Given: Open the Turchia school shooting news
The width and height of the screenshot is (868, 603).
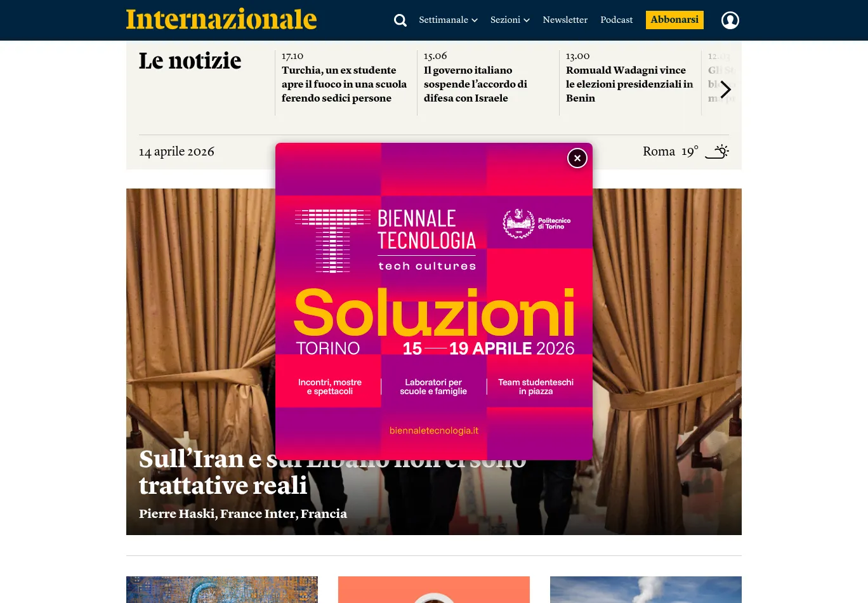Looking at the screenshot, I should [x=345, y=84].
